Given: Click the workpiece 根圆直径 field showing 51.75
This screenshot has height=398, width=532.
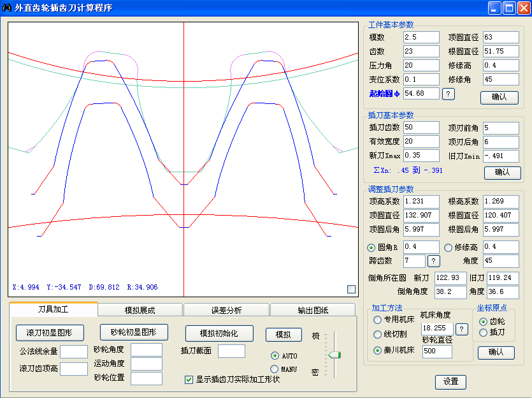Looking at the screenshot, I should tap(501, 51).
